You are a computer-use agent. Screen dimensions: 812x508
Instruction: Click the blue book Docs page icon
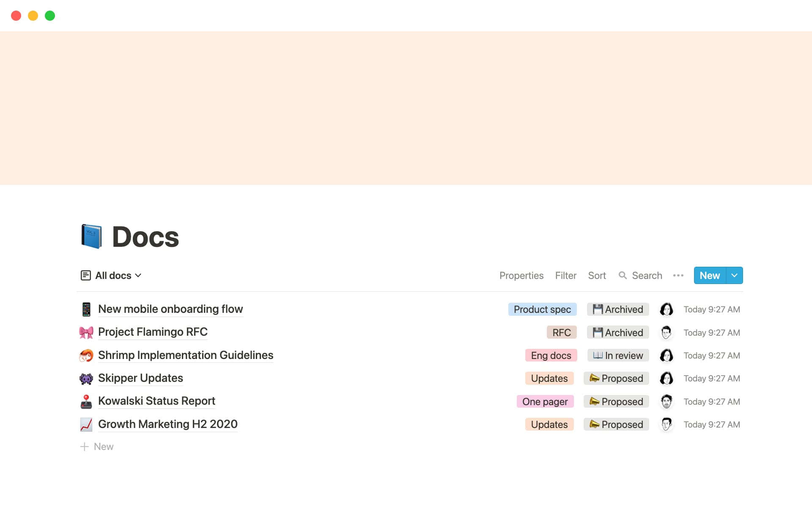pyautogui.click(x=91, y=236)
